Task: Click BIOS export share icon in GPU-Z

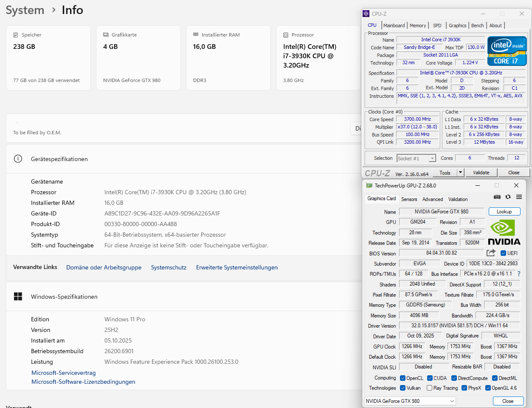Action: (491, 253)
